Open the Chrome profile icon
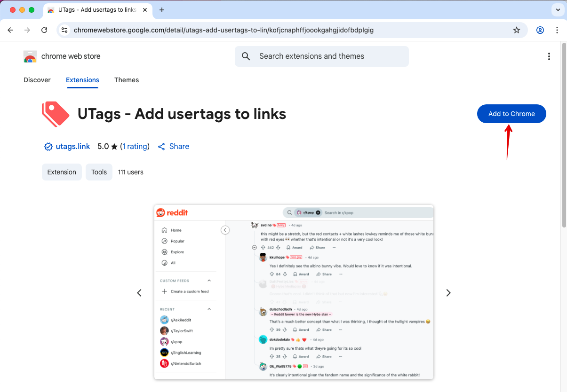This screenshot has height=392, width=567. click(x=540, y=30)
